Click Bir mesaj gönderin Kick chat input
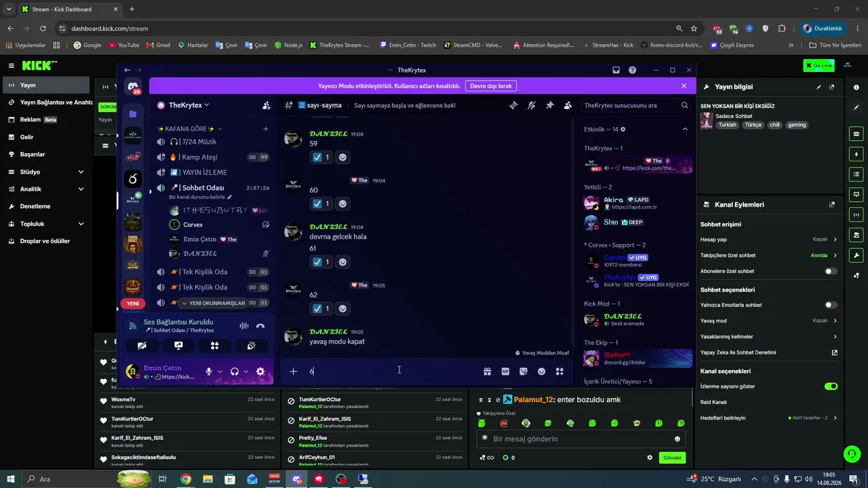This screenshot has height=488, width=868. (580, 439)
